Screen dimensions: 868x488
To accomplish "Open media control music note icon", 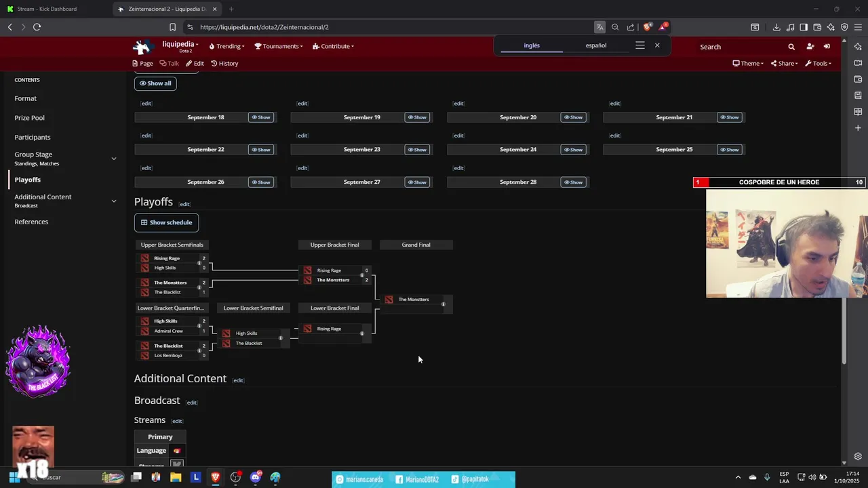I will 790,27.
